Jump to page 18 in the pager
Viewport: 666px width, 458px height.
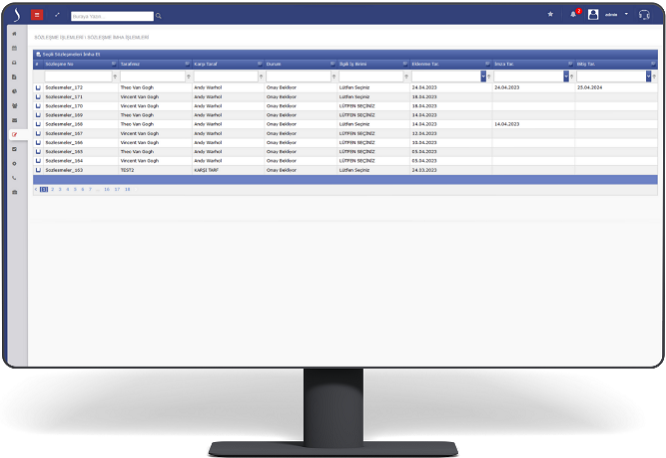coord(127,188)
